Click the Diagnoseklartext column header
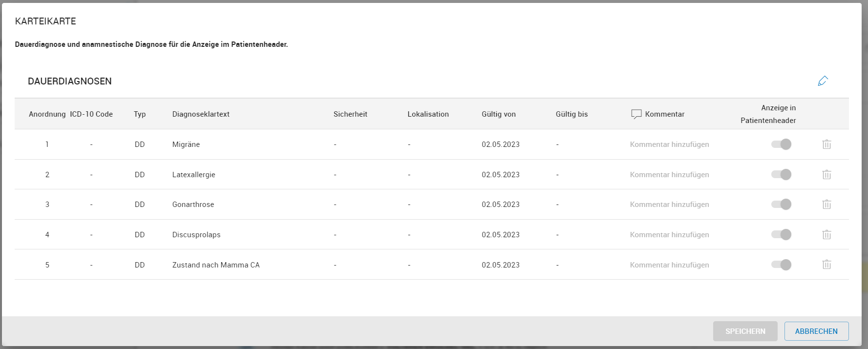This screenshot has width=868, height=349. click(201, 114)
